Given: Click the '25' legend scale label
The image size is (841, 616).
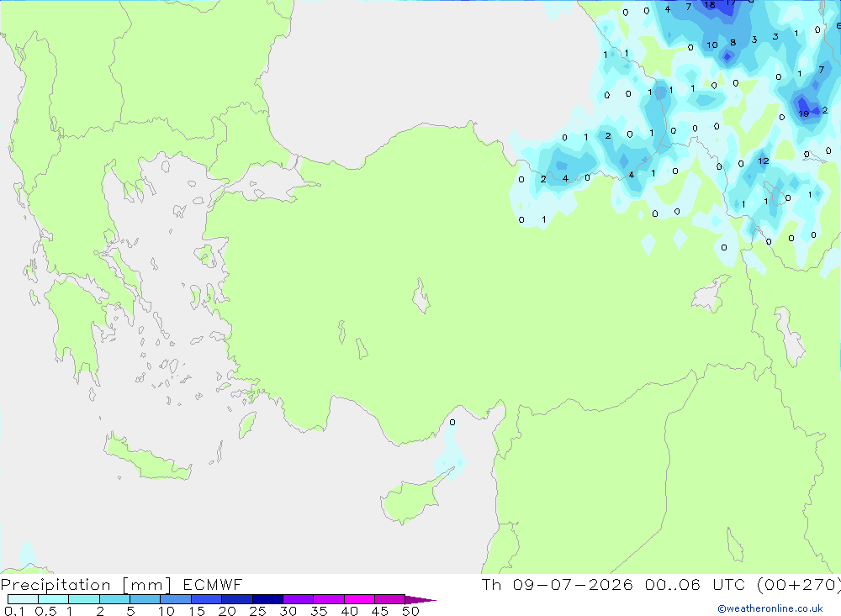Looking at the screenshot, I should point(257,611).
